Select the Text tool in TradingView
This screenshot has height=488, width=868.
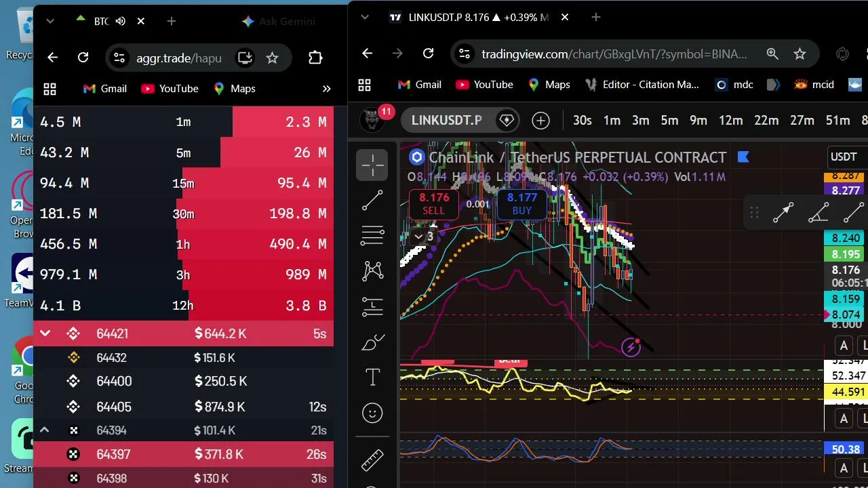372,378
